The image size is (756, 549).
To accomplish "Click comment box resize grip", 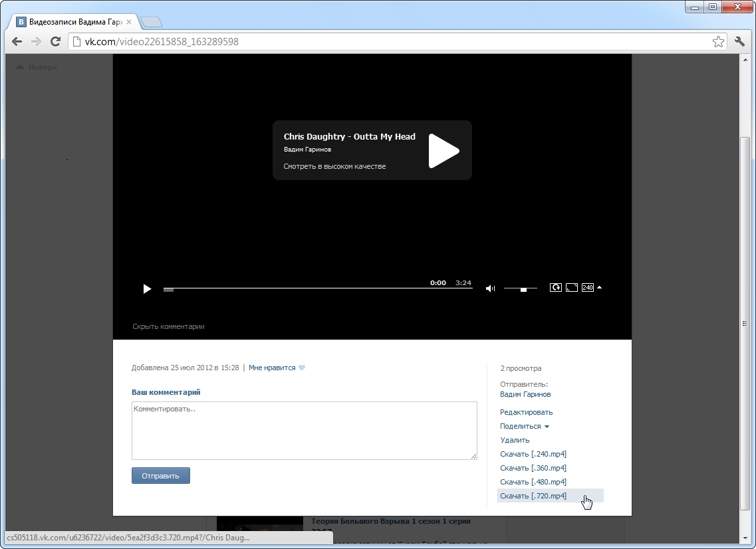I will coord(473,456).
